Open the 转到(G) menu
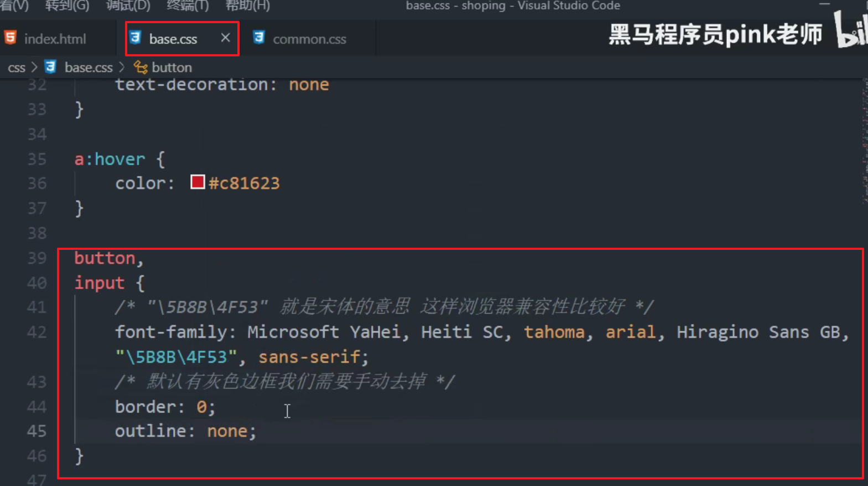The height and width of the screenshot is (486, 868). [67, 6]
